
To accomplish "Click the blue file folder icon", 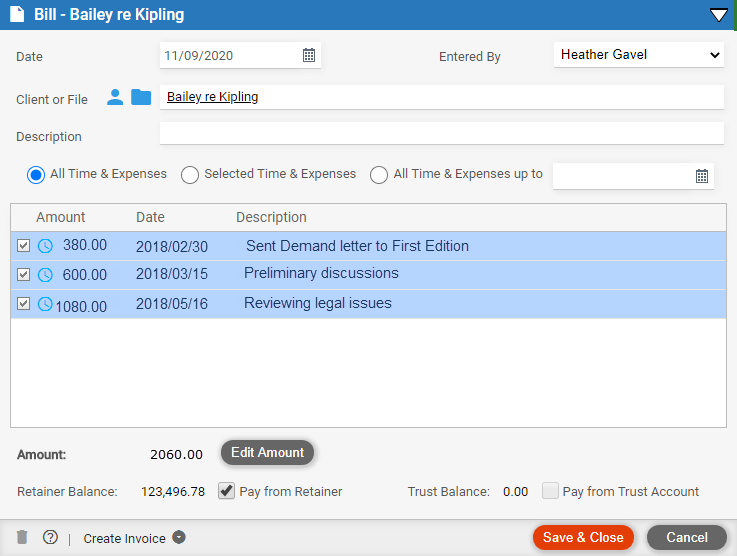I will coord(141,97).
